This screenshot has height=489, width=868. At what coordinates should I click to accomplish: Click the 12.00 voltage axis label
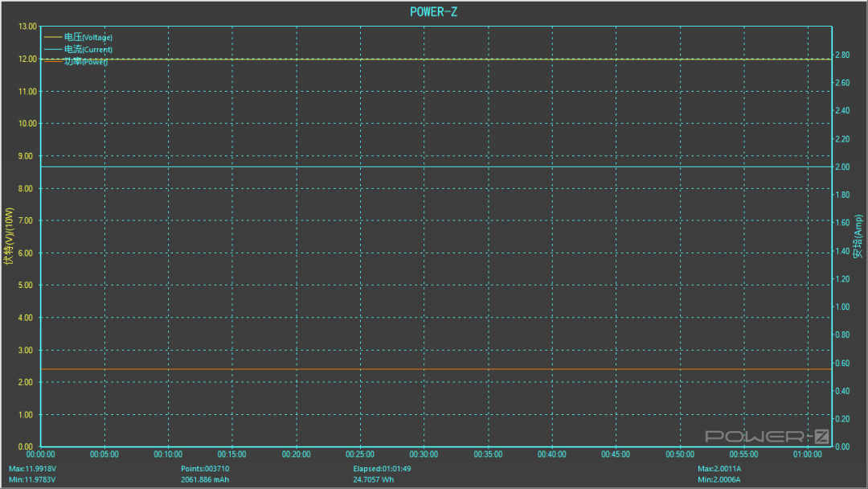(27, 59)
